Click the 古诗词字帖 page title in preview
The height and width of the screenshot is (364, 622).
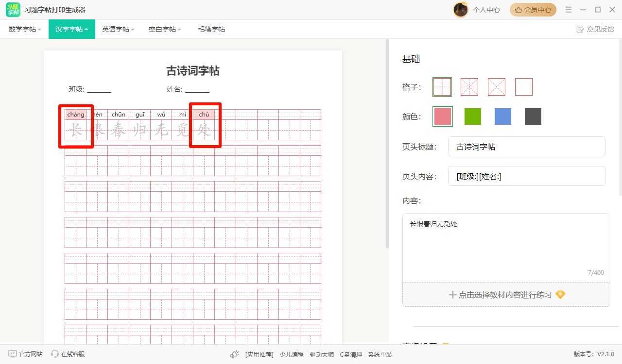click(193, 71)
